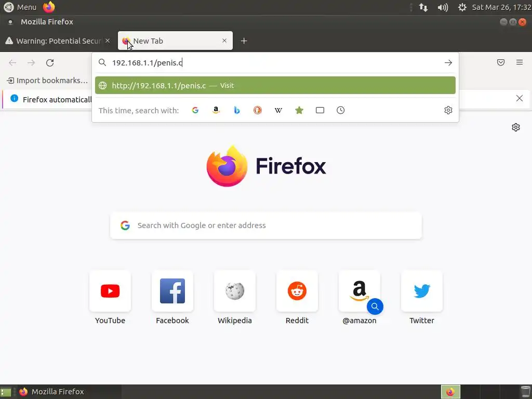Image resolution: width=532 pixels, height=399 pixels.
Task: Dismiss the Firefox automatically notification bar
Action: click(x=520, y=98)
